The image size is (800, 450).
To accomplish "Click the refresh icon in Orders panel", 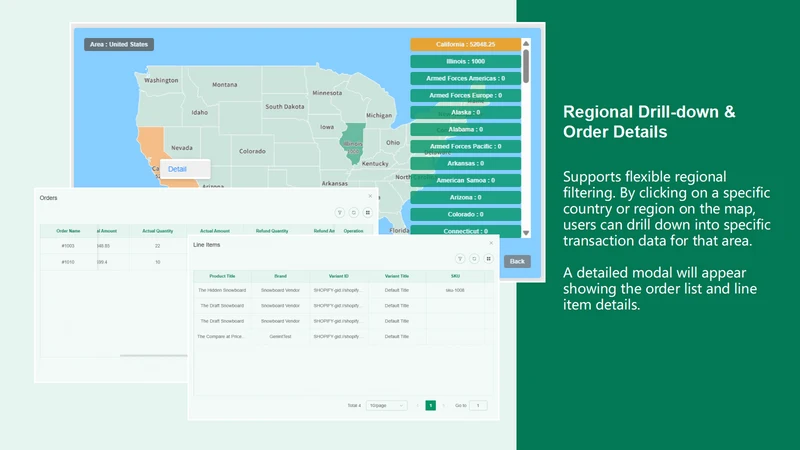I will [354, 213].
